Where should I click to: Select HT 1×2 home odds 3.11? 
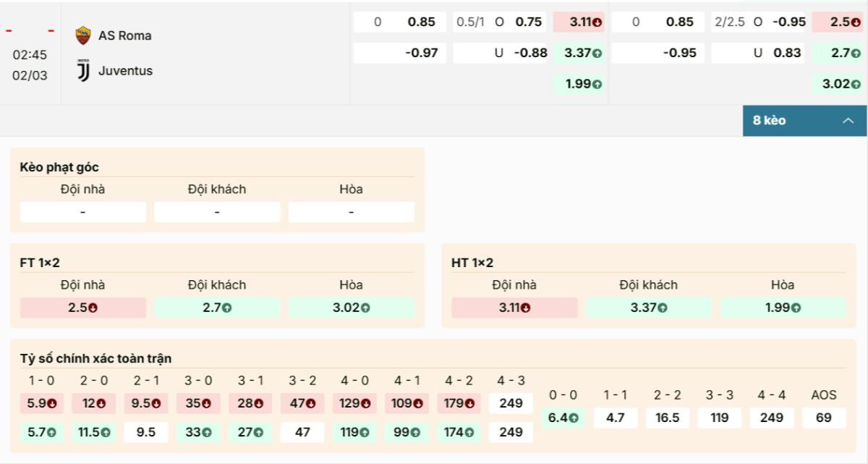[x=514, y=308]
